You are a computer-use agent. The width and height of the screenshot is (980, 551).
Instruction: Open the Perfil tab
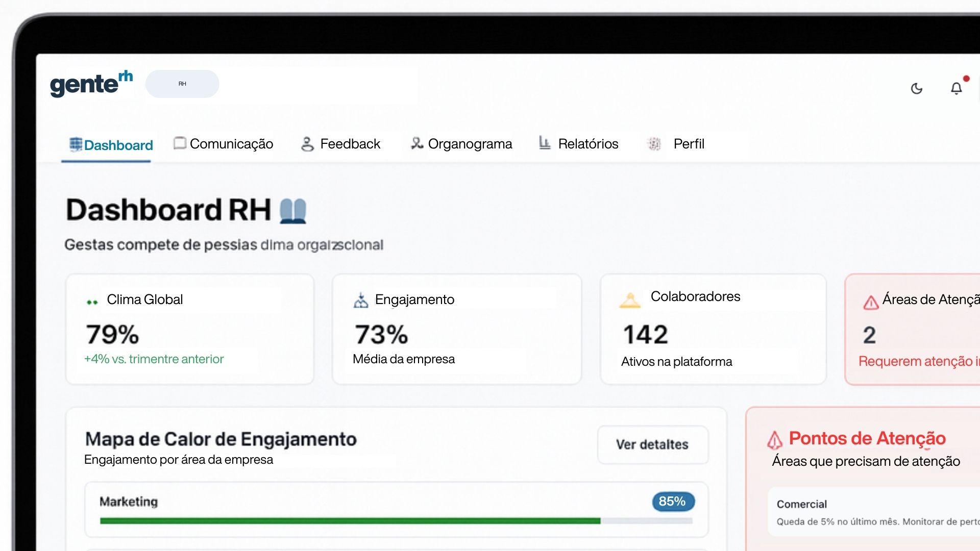[675, 144]
